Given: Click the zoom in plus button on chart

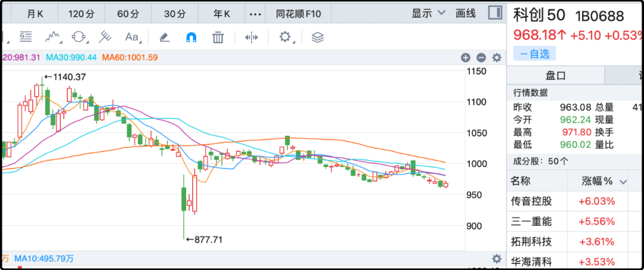Looking at the screenshot, I should [x=466, y=58].
